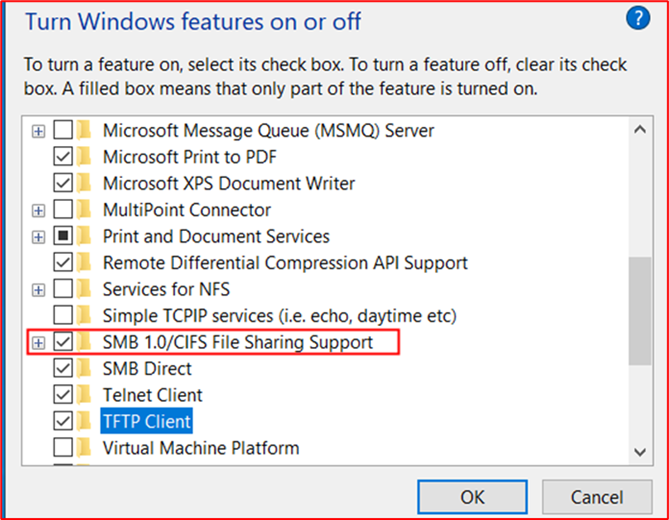This screenshot has height=520, width=669.
Task: Click the folder icon beside Microsoft Print to PDF
Action: [x=86, y=157]
